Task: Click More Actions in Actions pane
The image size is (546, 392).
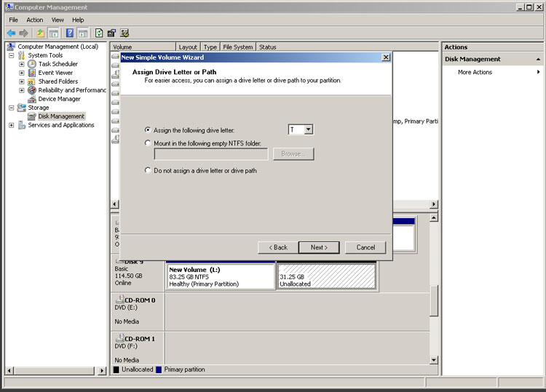Action: (475, 72)
